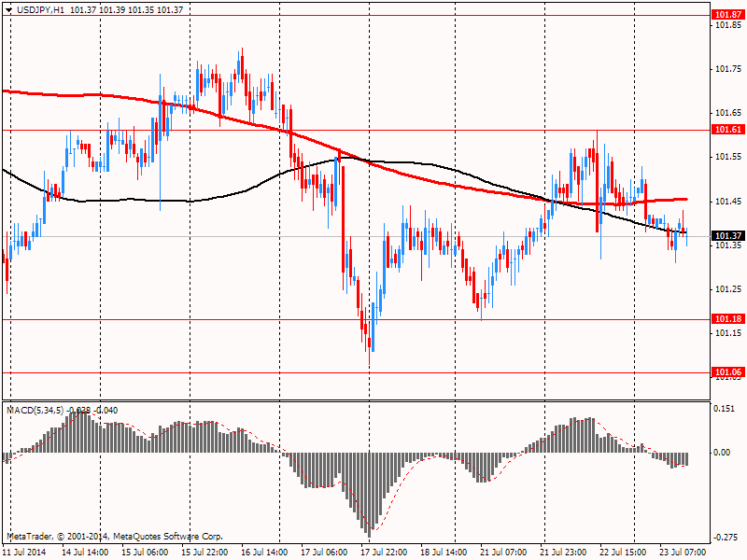The width and height of the screenshot is (747, 560).
Task: Click the lowest candle wick near 17 Jul 22:00
Action: tap(369, 359)
